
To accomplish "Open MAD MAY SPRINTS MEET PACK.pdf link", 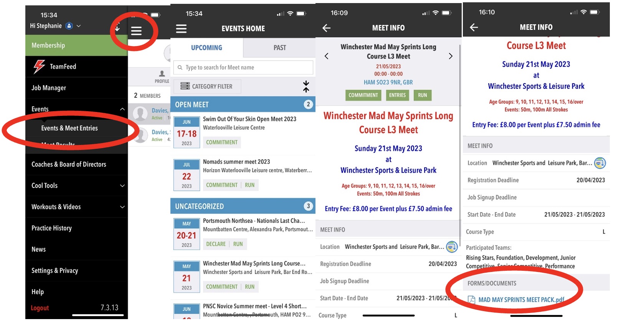I will [521, 300].
